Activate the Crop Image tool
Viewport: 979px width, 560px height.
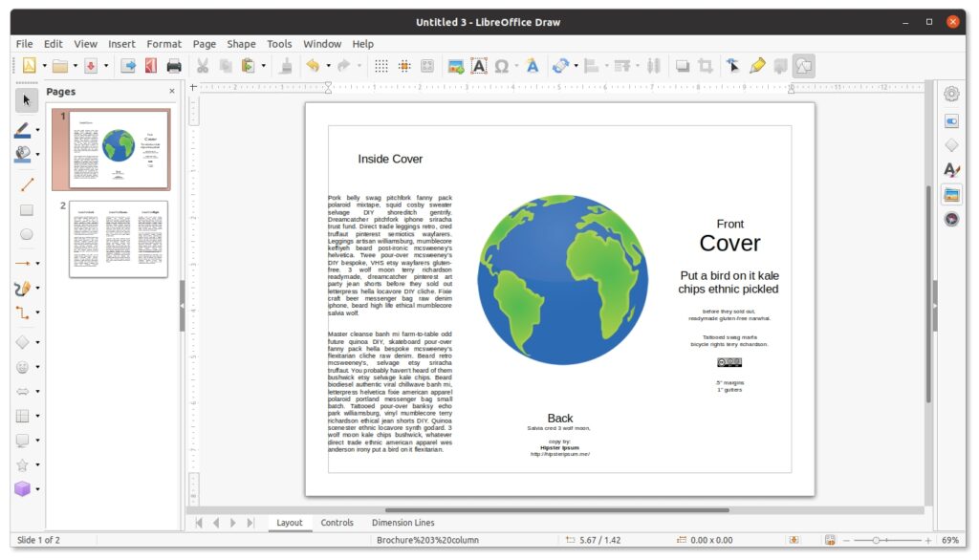[706, 65]
